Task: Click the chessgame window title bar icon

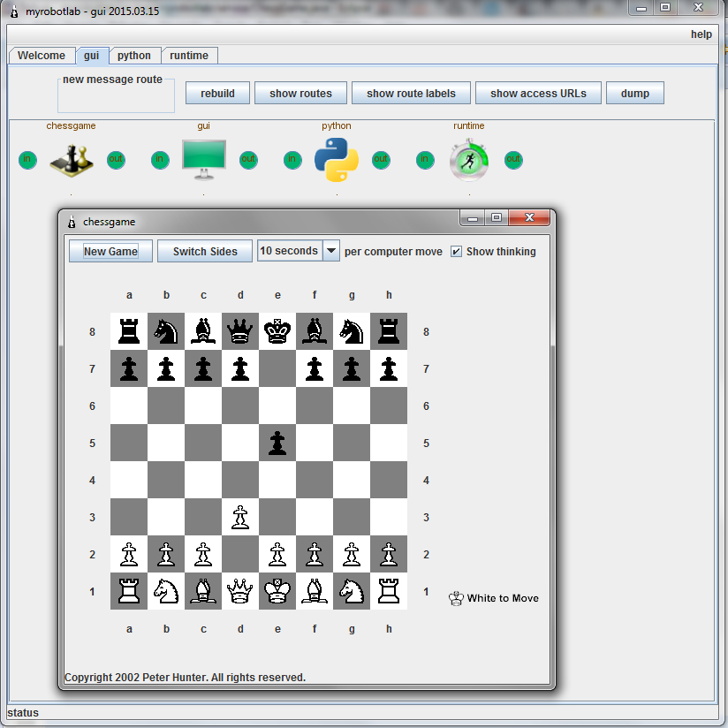Action: [72, 222]
